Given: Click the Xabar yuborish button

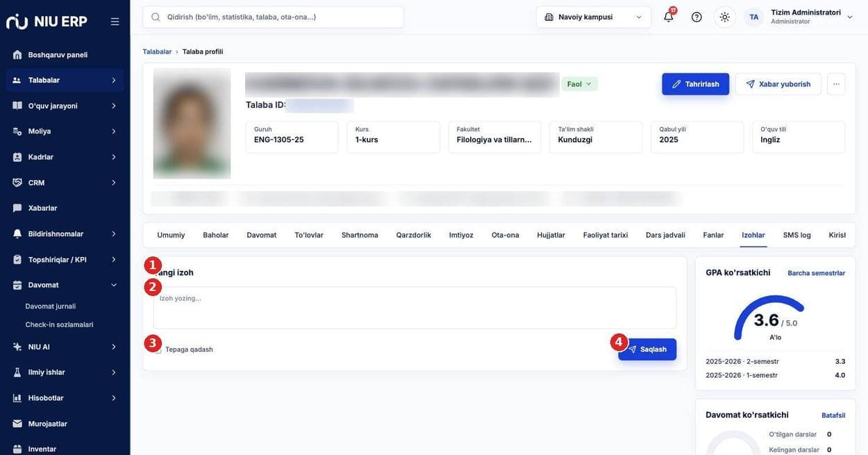Looking at the screenshot, I should (x=778, y=84).
